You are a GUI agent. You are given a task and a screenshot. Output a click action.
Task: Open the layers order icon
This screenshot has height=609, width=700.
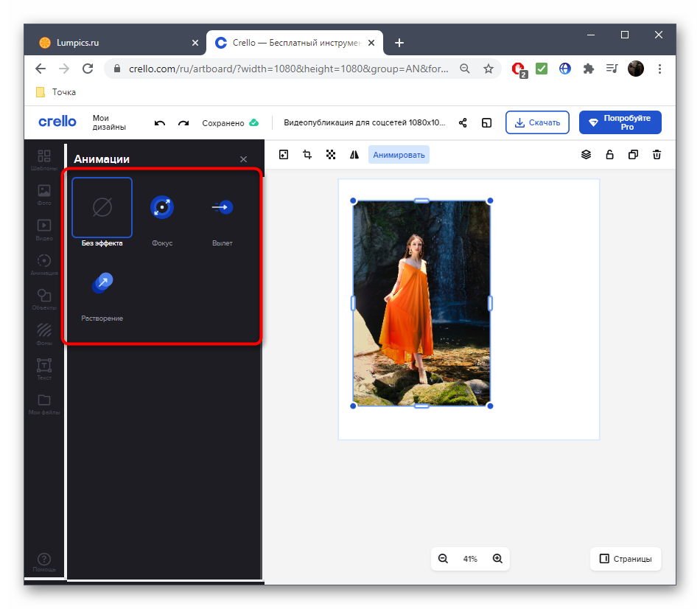(586, 155)
